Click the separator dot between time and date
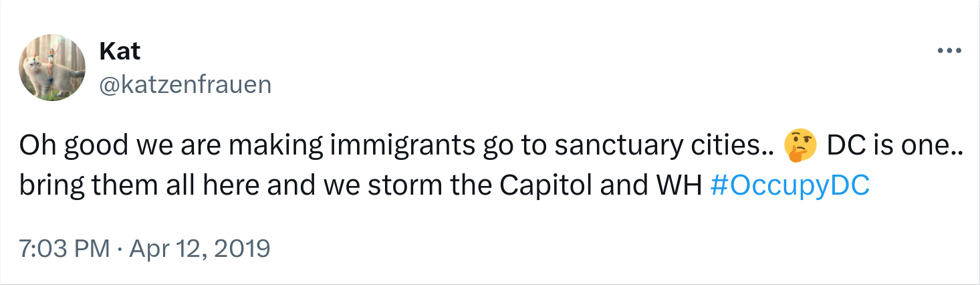The height and width of the screenshot is (285, 980). pos(119,248)
